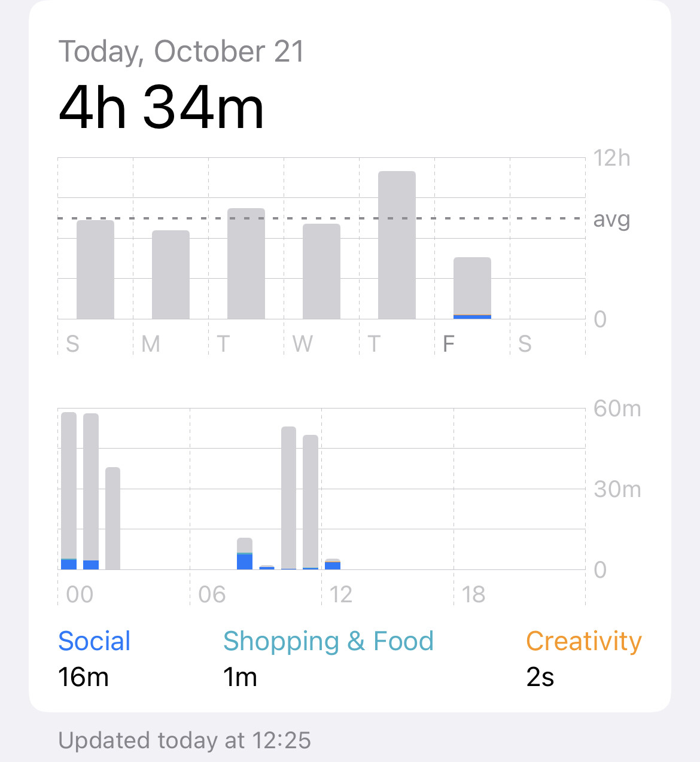Tap the F weekday label
This screenshot has width=700, height=762.
[x=449, y=344]
